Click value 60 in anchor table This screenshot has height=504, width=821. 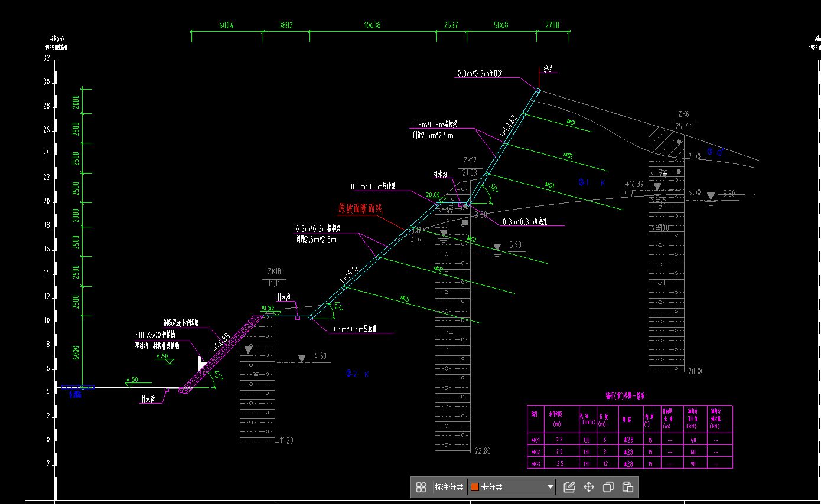point(693,452)
